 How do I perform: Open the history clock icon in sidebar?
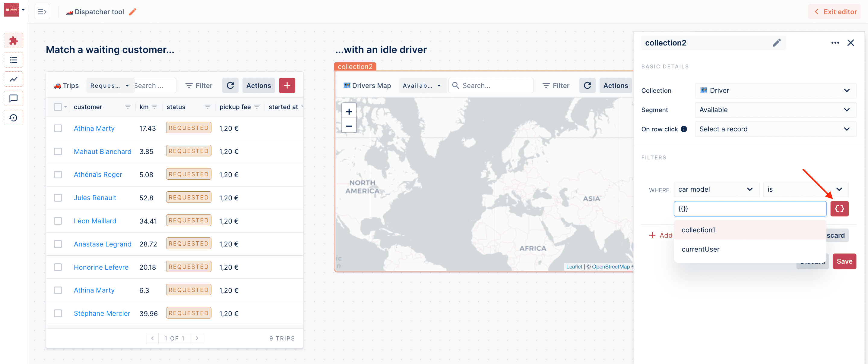click(x=14, y=118)
